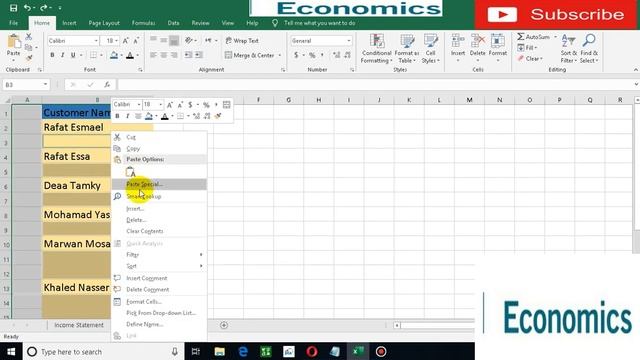The image size is (640, 360).
Task: Click the AutoSum sigma icon
Action: [521, 37]
